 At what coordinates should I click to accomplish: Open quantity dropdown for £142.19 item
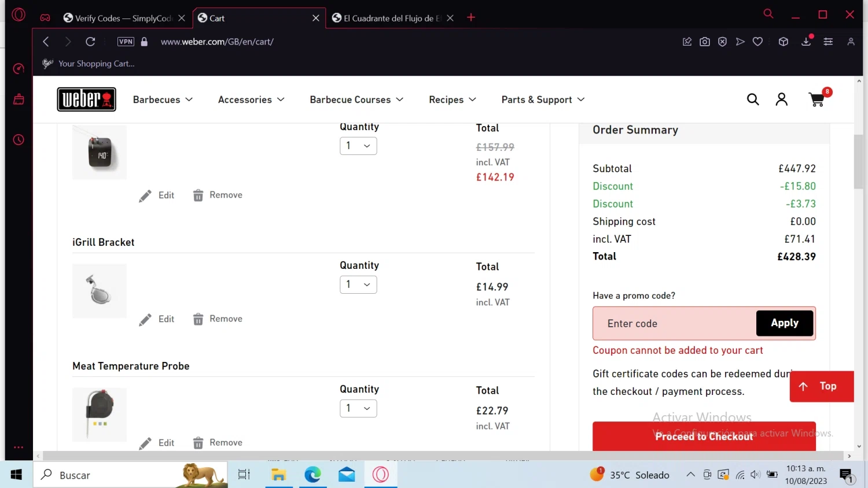tap(358, 146)
